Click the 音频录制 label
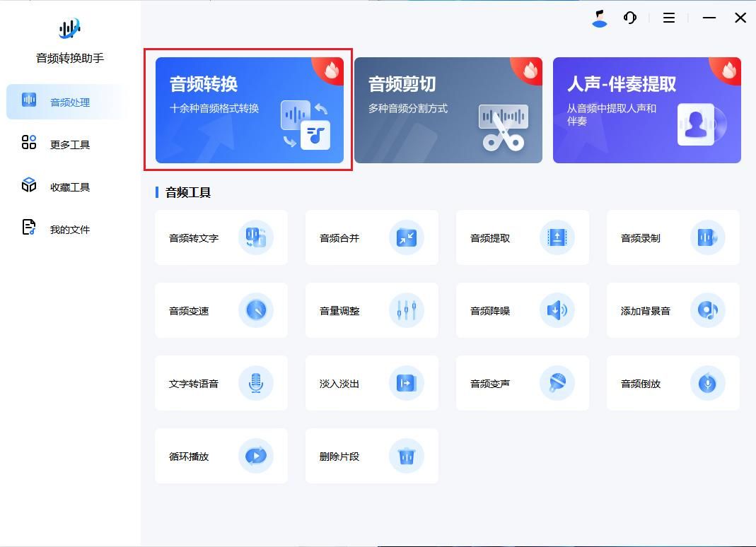This screenshot has height=547, width=756. pos(640,238)
